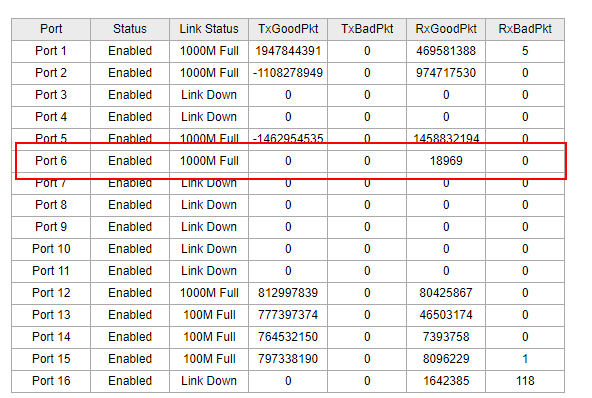Click TxGoodPkt value 777397374
Screen dimensions: 592x398
(x=288, y=315)
